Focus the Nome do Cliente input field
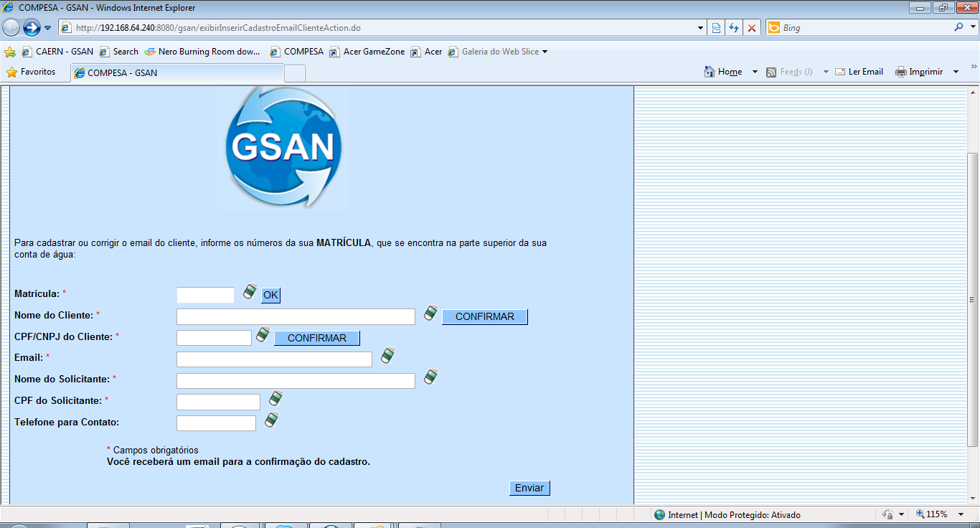The width and height of the screenshot is (980, 528). tap(296, 316)
